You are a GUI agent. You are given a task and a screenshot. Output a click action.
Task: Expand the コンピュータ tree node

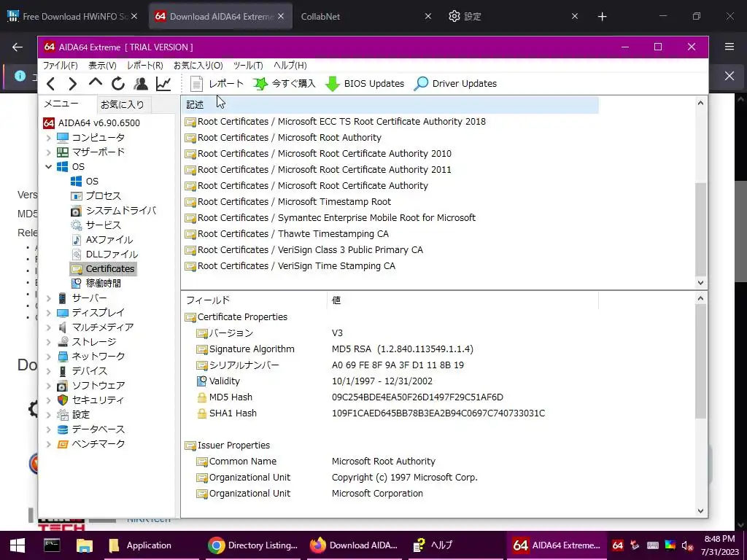pyautogui.click(x=48, y=138)
